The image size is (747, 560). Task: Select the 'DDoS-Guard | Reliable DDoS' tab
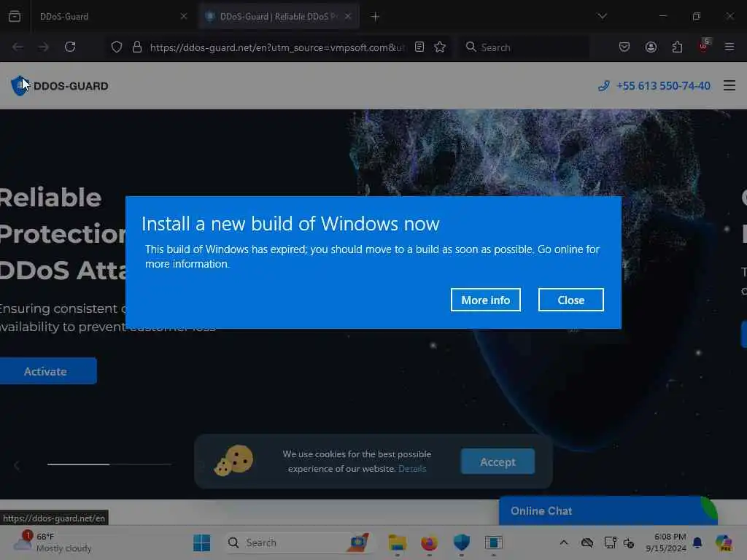coord(279,16)
